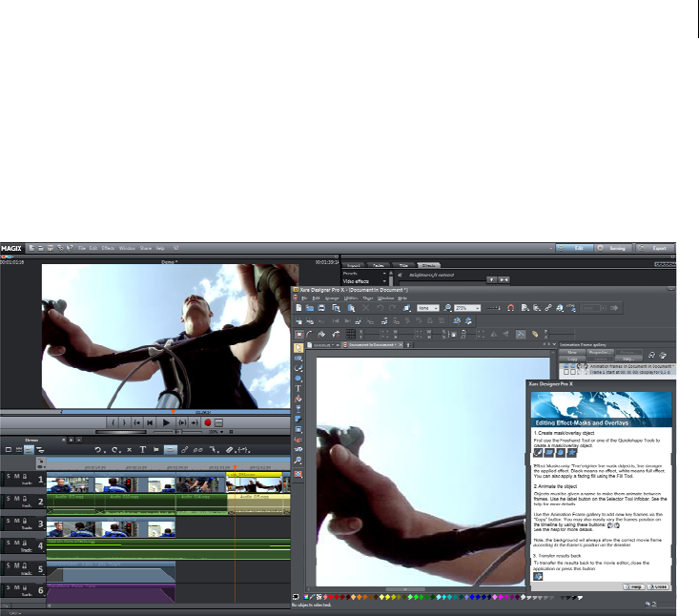Open the Utilities menu in Xara Designer

(x=351, y=298)
